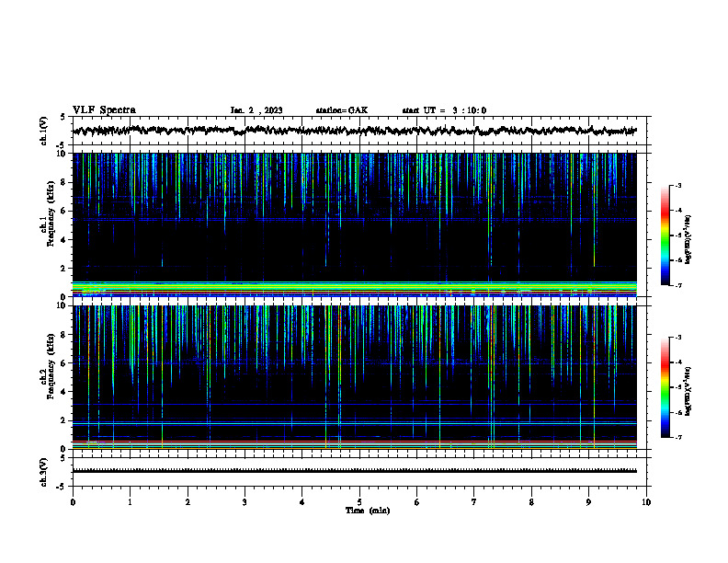Click the Time (min) axis label
728x563 pixels.
pyautogui.click(x=368, y=511)
